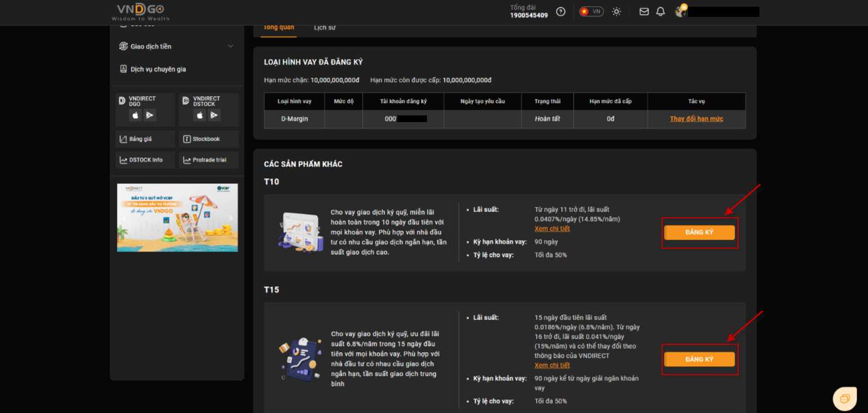Open the Giao dịch tiền menu item
868x413 pixels.
[x=177, y=46]
